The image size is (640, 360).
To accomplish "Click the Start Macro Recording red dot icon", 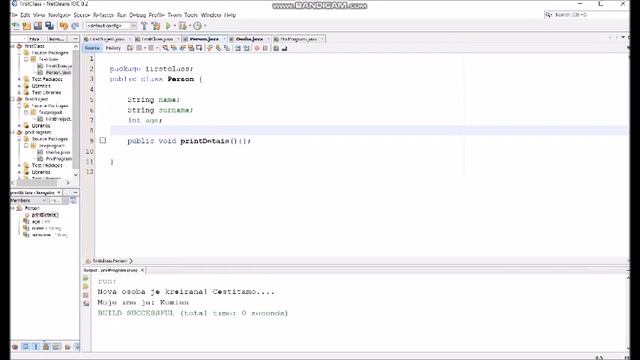I will [257, 48].
